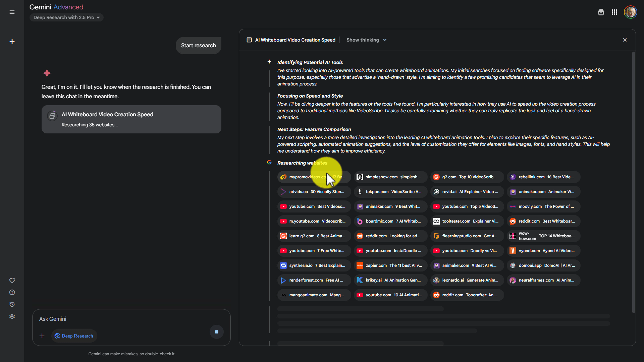Open the simpleshow.com source chip

[390, 177]
